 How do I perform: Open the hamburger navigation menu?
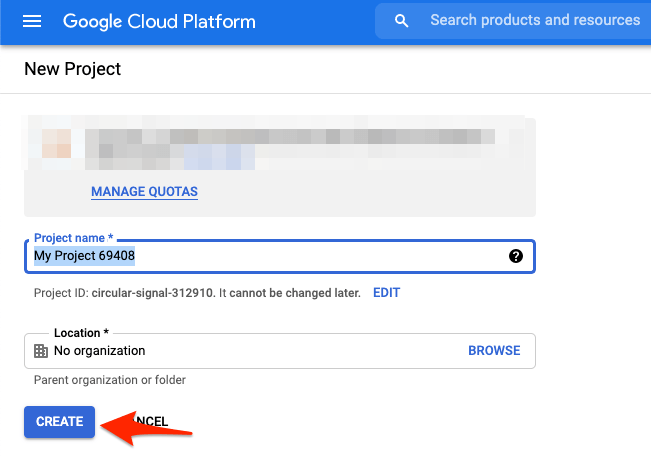click(32, 21)
